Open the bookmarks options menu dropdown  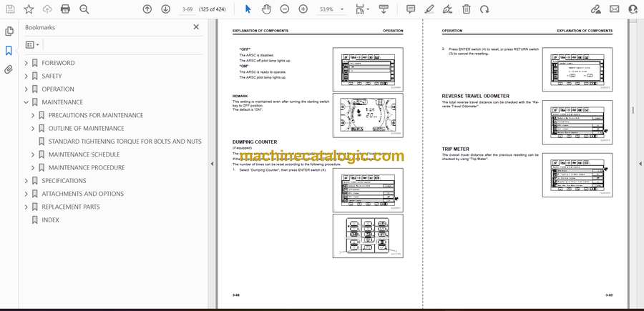(x=32, y=45)
